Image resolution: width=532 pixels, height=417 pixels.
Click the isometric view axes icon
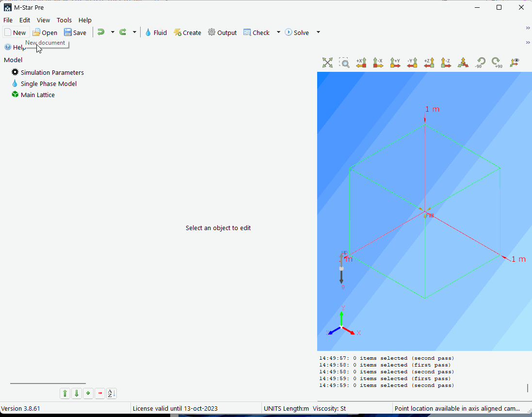point(463,63)
